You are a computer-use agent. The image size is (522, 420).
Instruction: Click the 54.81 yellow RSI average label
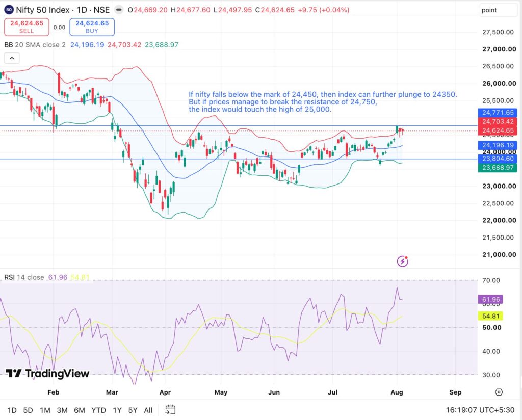491,316
